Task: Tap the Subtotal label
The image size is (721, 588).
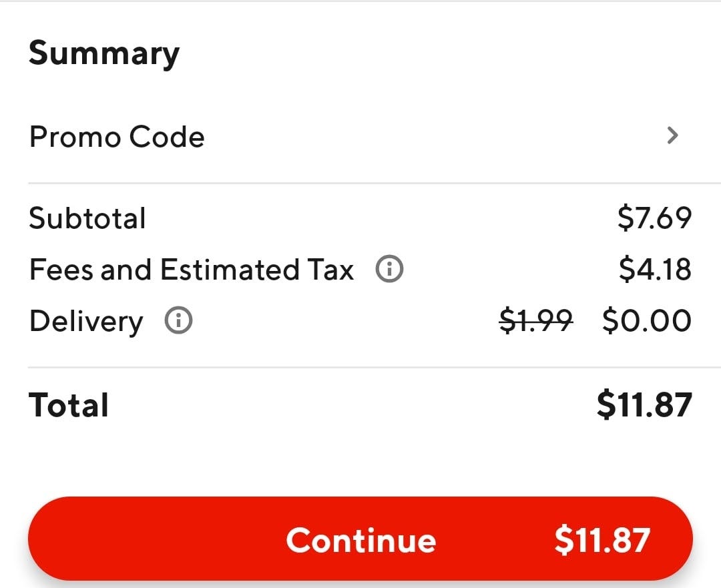Action: click(x=87, y=219)
